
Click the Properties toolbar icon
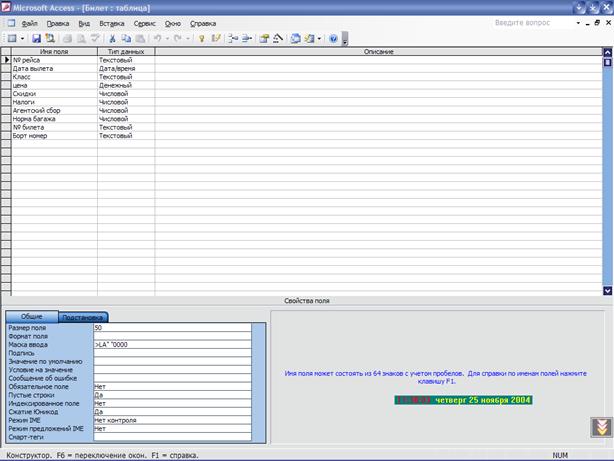pos(265,38)
